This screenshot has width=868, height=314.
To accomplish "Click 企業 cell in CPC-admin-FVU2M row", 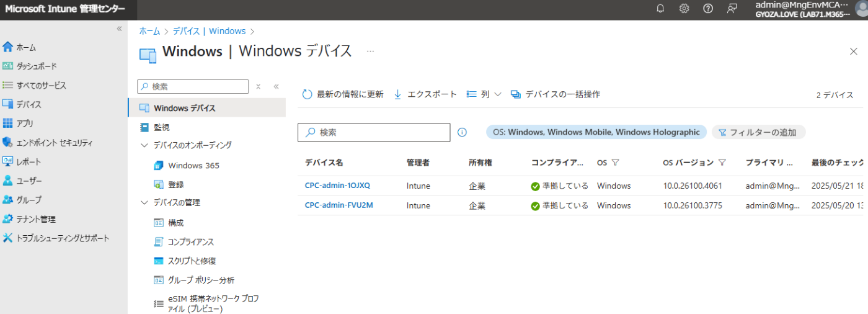I will coord(477,205).
